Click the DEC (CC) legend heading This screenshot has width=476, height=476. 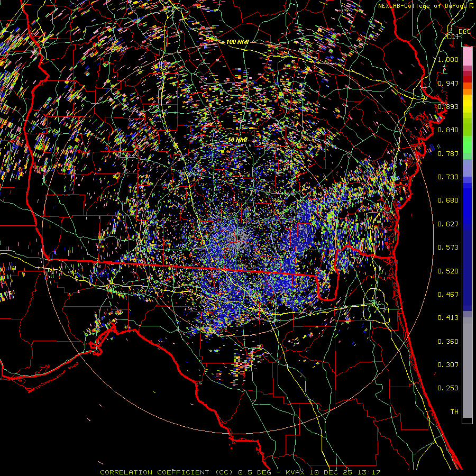[458, 34]
